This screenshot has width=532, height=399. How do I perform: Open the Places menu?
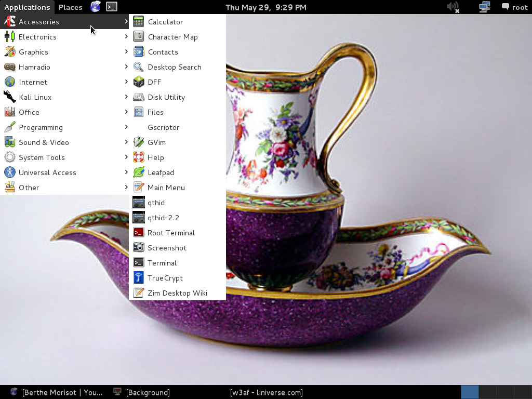click(x=70, y=7)
